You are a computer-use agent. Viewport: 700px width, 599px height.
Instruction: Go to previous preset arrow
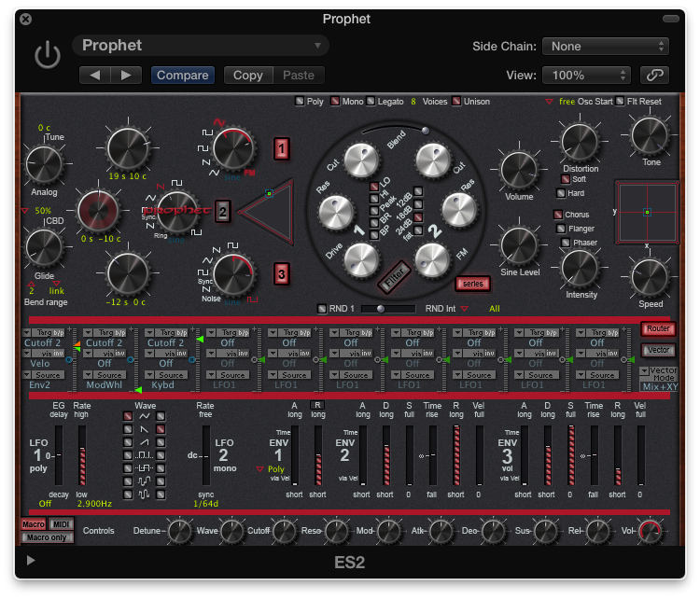tap(95, 75)
